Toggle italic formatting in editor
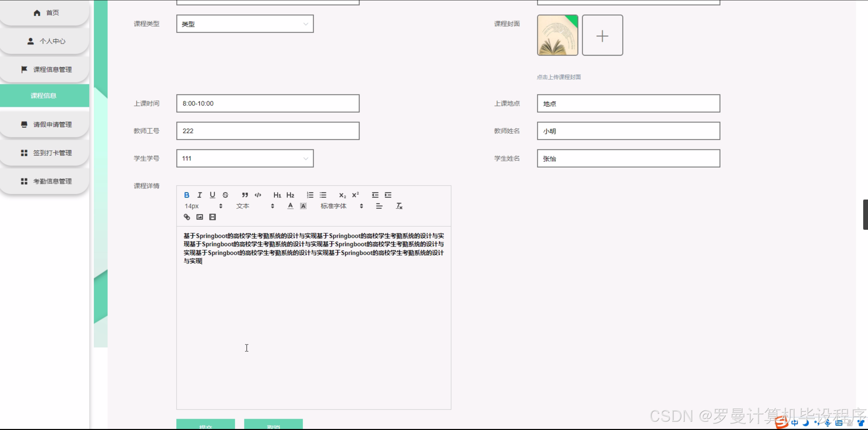Screen dimensions: 868x430 (x=199, y=195)
